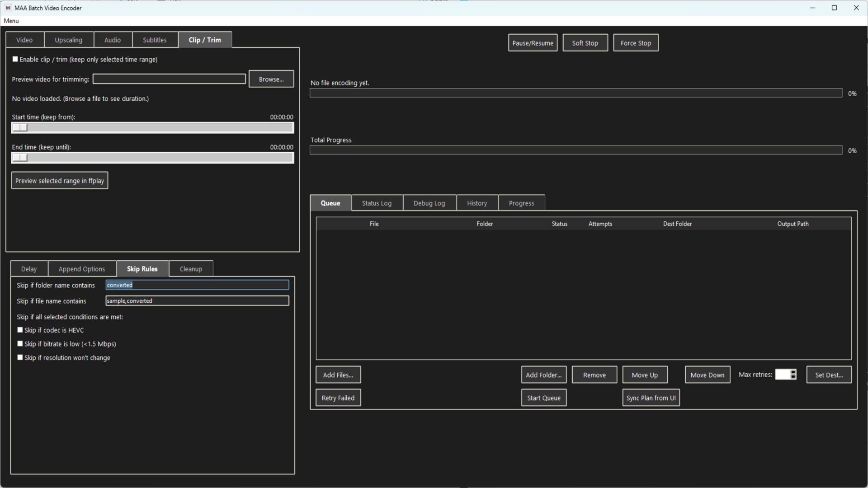The width and height of the screenshot is (868, 488).
Task: Start the encoding queue
Action: pos(543,397)
